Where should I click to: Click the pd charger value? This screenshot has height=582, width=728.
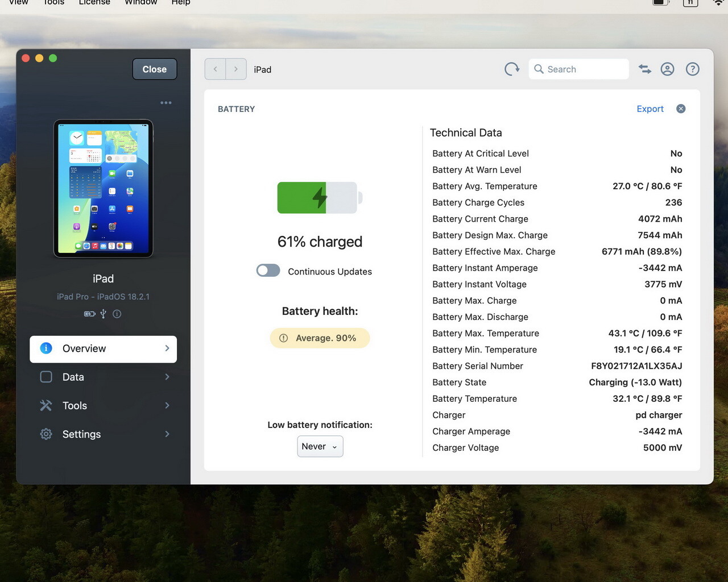click(659, 415)
